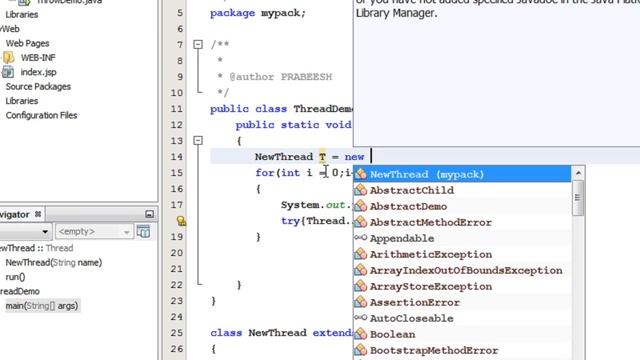The image size is (640, 360).
Task: Pick AutoCloseable interface suggestion
Action: [x=462, y=318]
